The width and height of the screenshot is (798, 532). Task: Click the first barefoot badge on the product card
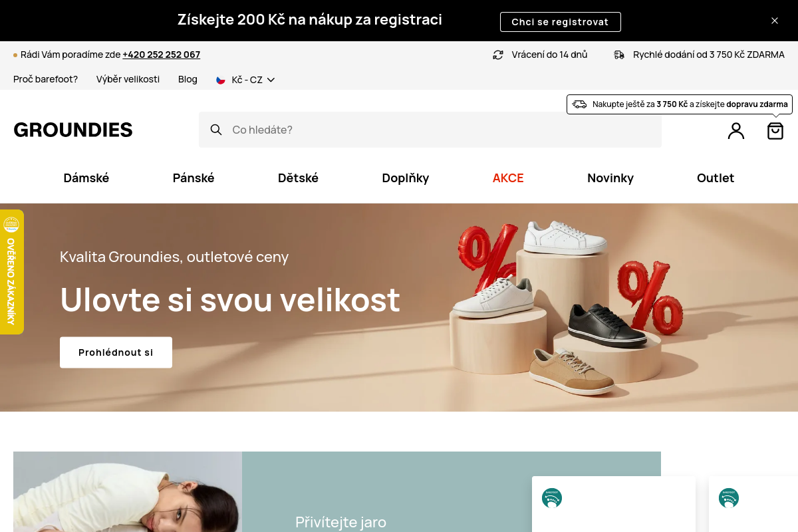click(x=552, y=498)
